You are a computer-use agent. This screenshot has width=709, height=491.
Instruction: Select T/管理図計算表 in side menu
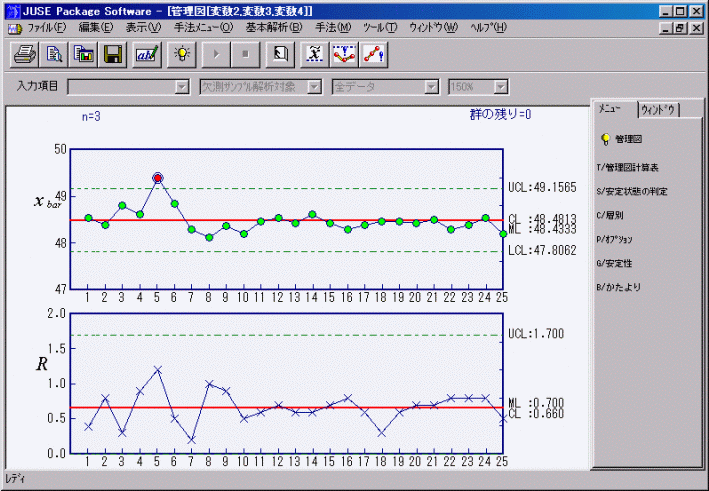click(x=627, y=168)
